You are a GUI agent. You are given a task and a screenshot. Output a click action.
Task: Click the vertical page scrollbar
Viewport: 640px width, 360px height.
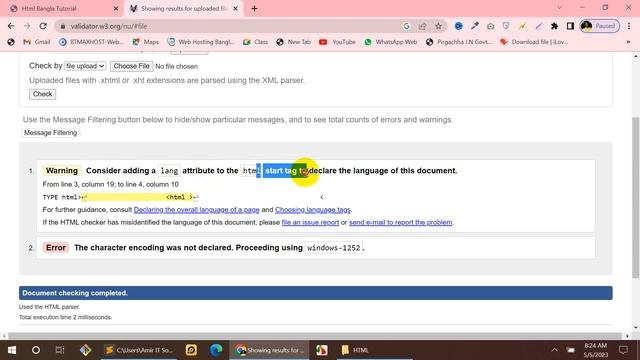pos(636,198)
